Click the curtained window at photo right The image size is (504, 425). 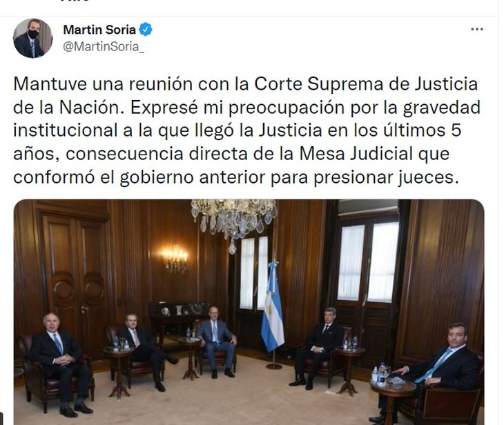coord(368,261)
